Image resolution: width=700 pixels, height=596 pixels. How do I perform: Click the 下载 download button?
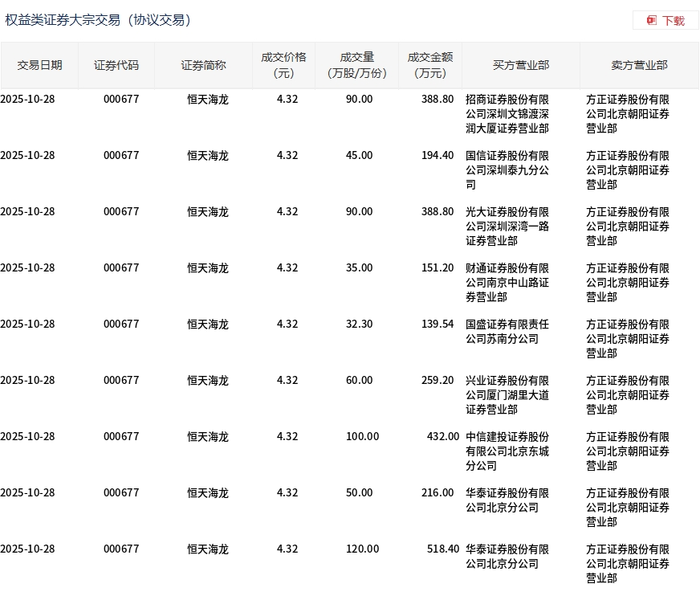(665, 21)
